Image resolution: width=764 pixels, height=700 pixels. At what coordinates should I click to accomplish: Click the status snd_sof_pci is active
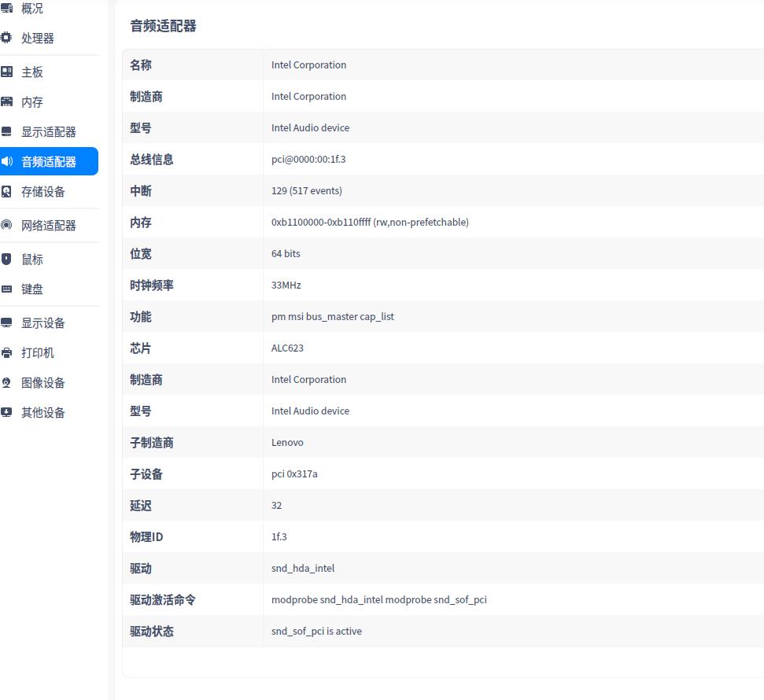(316, 631)
